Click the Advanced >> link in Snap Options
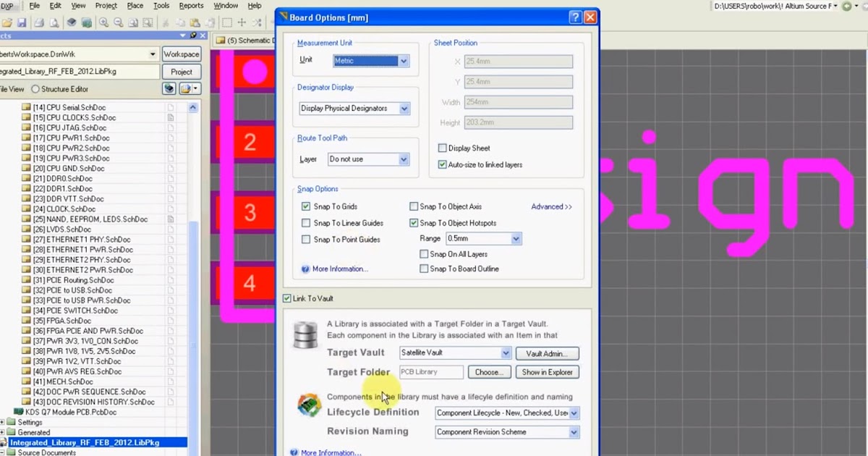Screen dimensions: 868x456 552,207
